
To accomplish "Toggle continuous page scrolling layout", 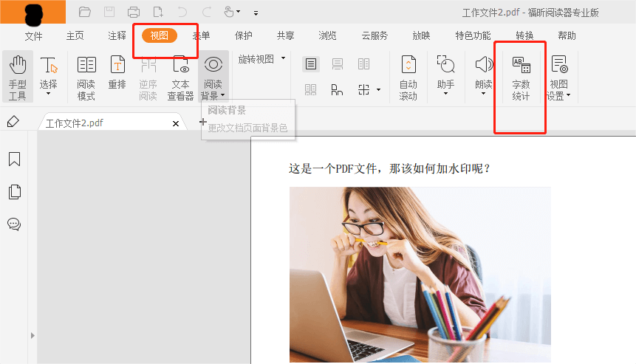I will tap(338, 64).
